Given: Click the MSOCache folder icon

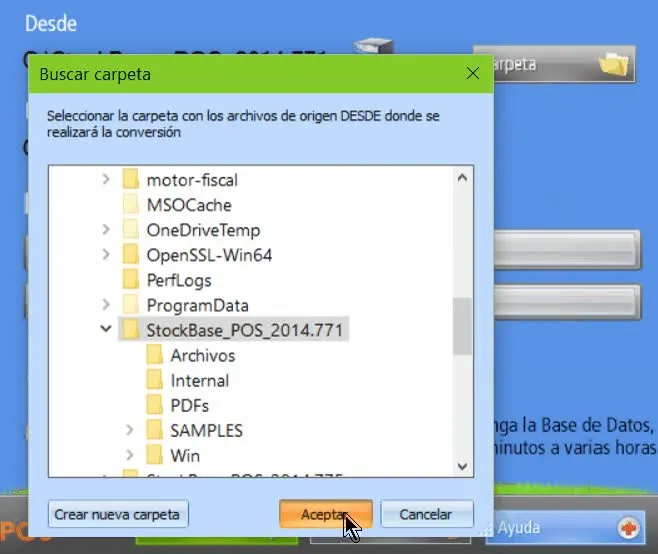Looking at the screenshot, I should [x=131, y=204].
